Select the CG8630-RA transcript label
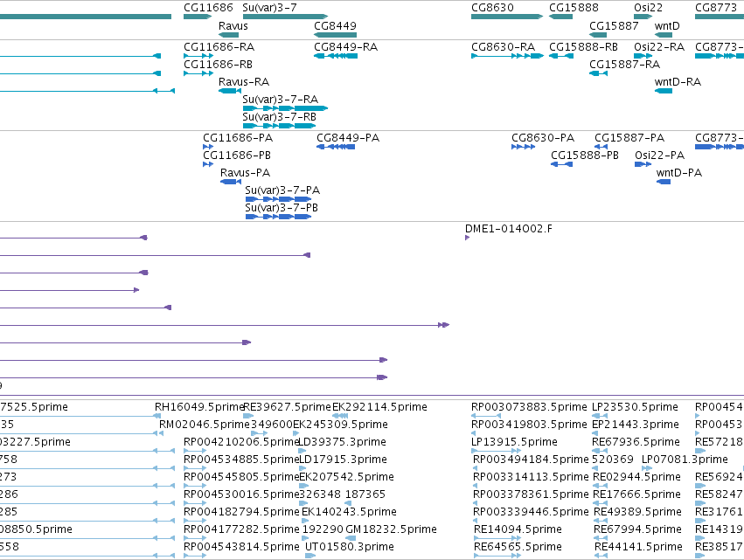The height and width of the screenshot is (560, 744). coord(504,47)
